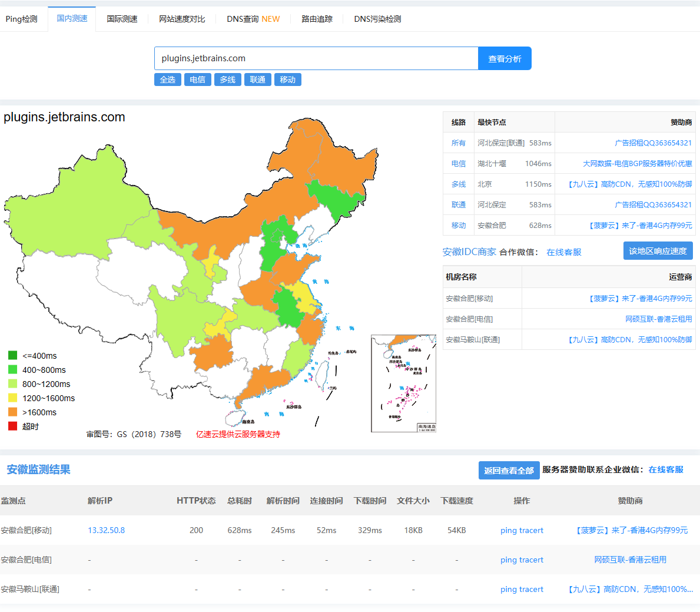700x612 pixels.
Task: Toggle the 联通 filter button
Action: (x=258, y=80)
